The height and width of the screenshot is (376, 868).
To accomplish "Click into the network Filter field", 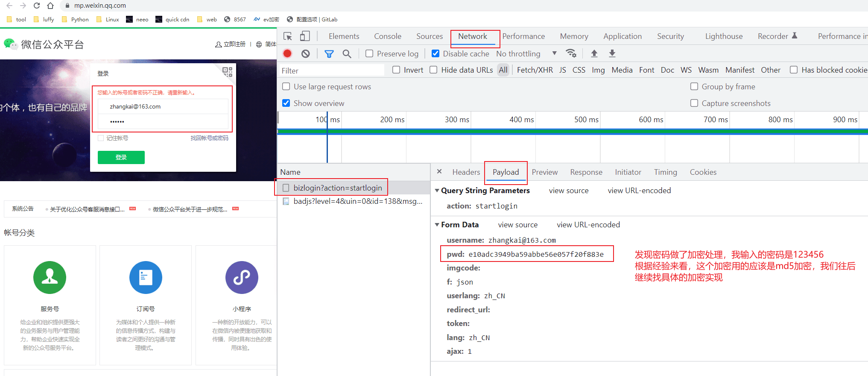I will click(332, 70).
